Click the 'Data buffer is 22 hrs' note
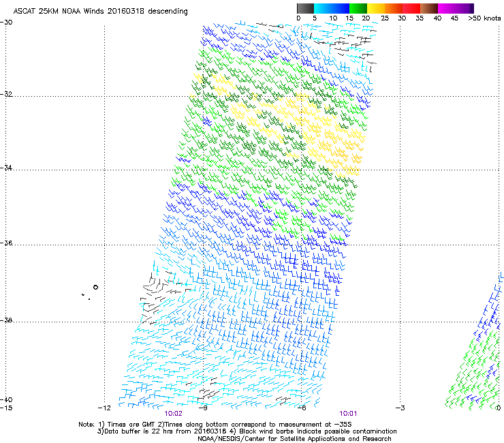504x443 pixels. click(247, 431)
